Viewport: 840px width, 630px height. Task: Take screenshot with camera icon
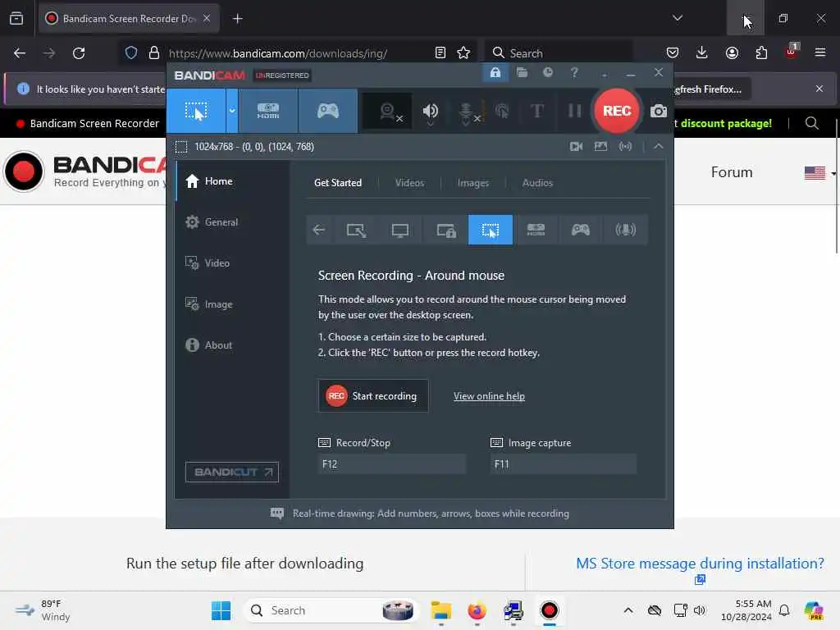(x=659, y=111)
